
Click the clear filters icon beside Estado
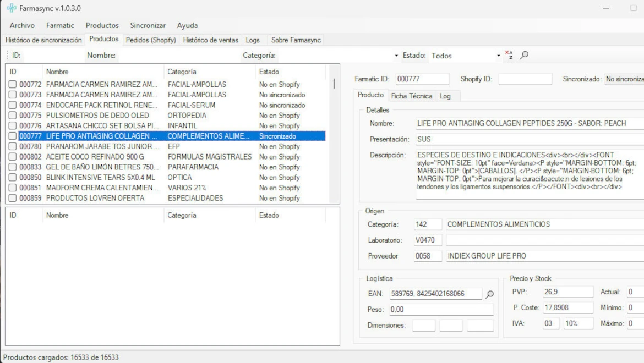pyautogui.click(x=509, y=55)
